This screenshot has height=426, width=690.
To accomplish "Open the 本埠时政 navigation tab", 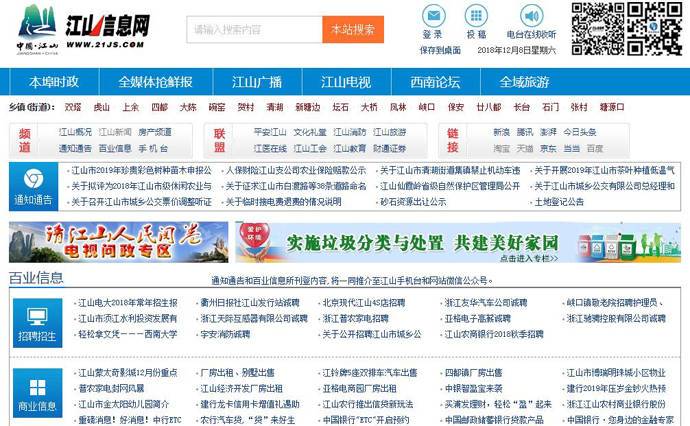I will pyautogui.click(x=54, y=82).
